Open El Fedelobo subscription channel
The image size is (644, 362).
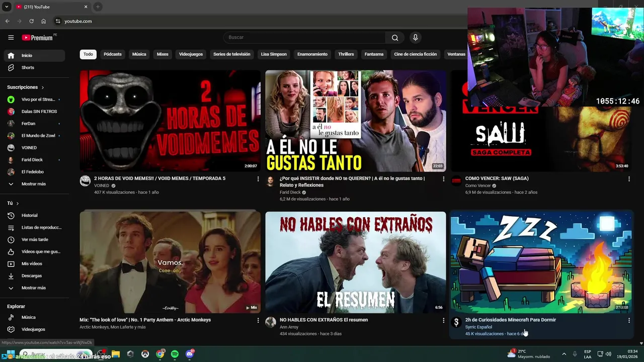point(34,172)
